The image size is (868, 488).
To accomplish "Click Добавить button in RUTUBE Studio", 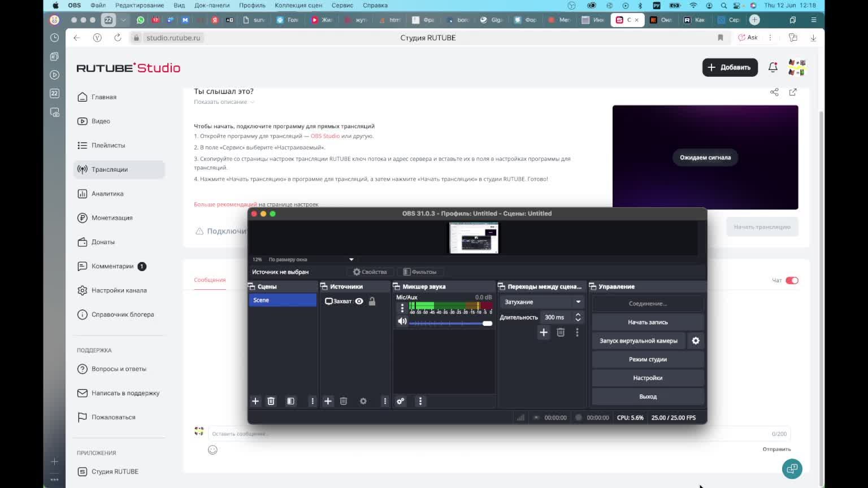I will click(730, 67).
